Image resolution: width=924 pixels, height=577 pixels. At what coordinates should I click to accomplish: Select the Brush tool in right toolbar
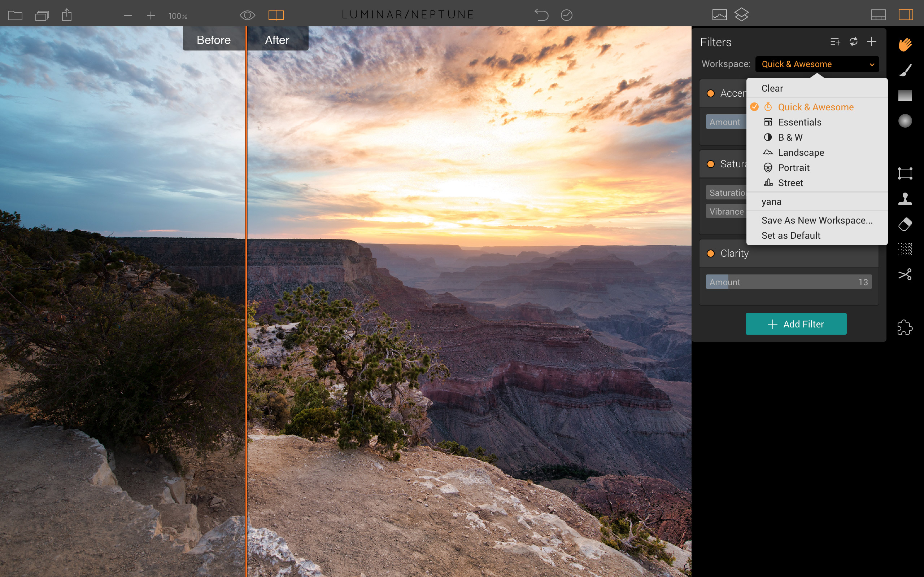(x=905, y=70)
